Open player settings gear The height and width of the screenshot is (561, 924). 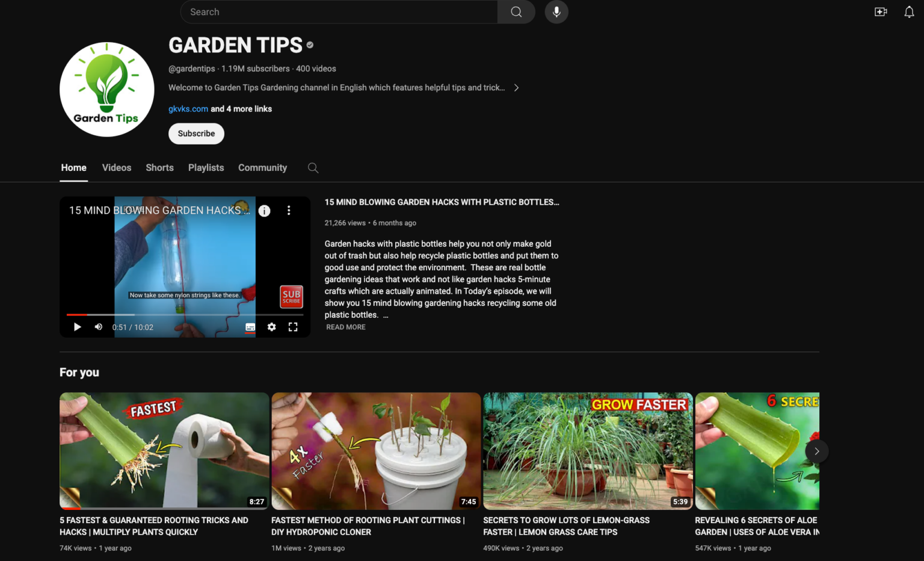pos(272,327)
